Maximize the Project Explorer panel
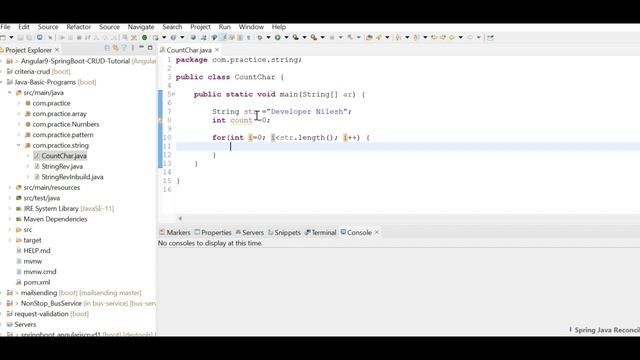This screenshot has height=360, width=640. (x=150, y=48)
